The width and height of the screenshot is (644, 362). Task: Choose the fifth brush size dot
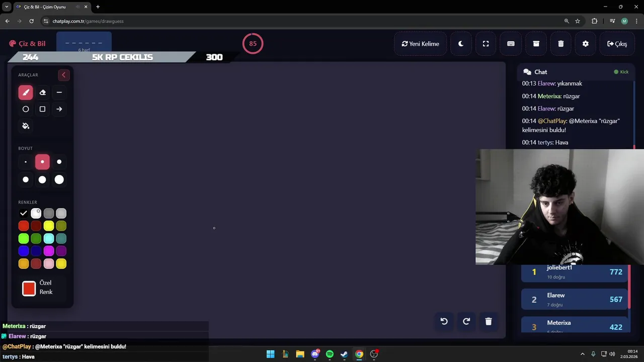pos(42,179)
